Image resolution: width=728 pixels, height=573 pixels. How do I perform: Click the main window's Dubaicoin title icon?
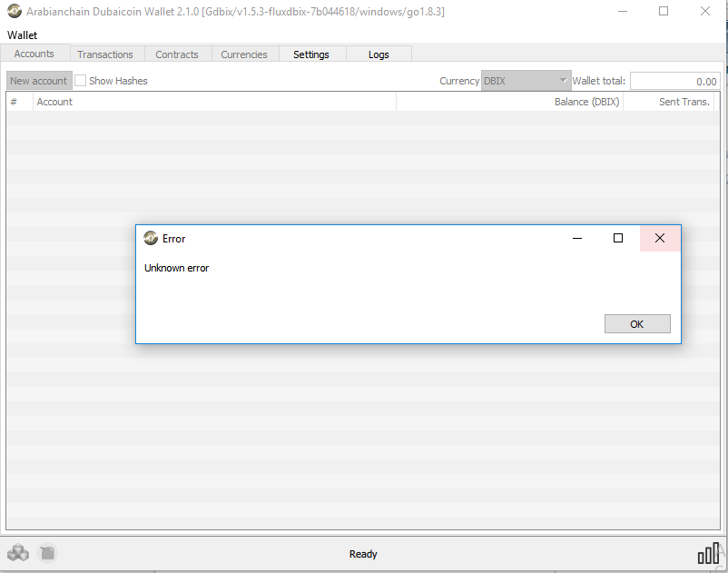click(x=15, y=11)
